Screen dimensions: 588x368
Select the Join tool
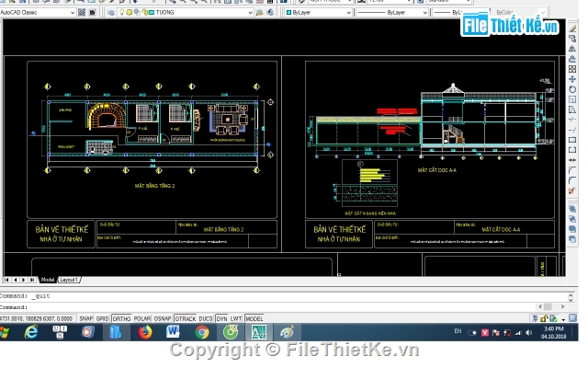point(572,160)
